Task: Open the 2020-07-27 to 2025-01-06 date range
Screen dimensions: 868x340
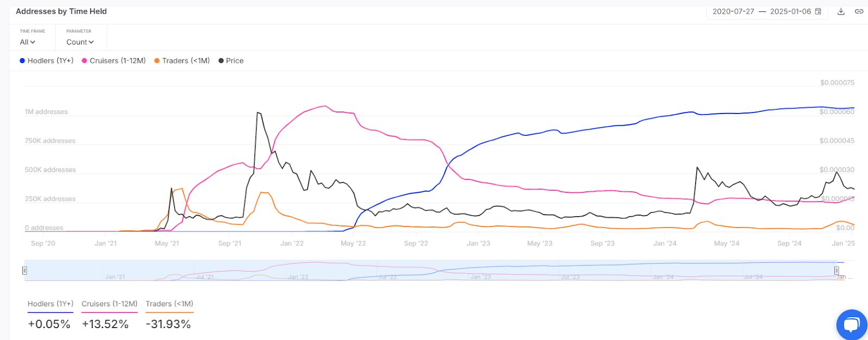Action: click(761, 11)
